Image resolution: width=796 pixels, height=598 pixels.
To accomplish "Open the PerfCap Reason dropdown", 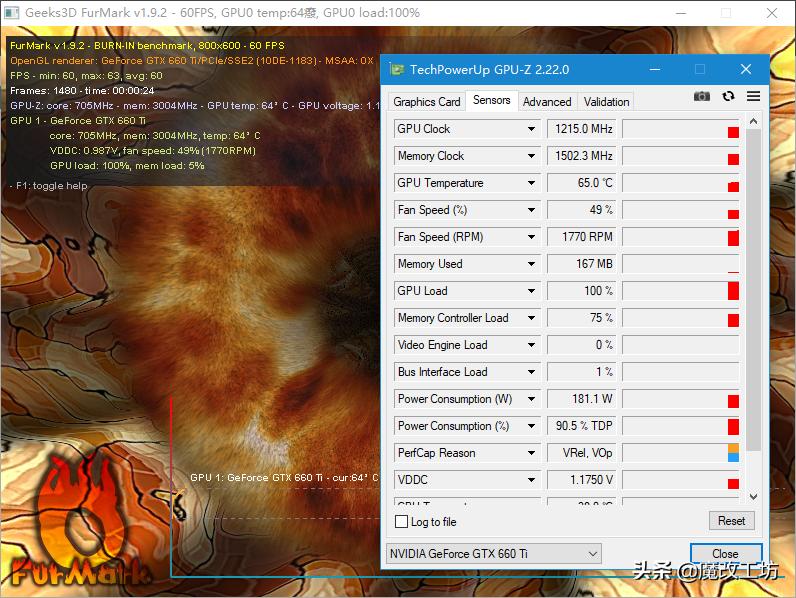I will point(531,453).
